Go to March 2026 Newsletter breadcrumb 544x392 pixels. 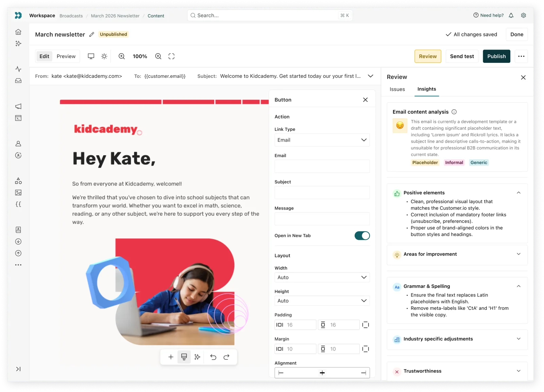(115, 16)
